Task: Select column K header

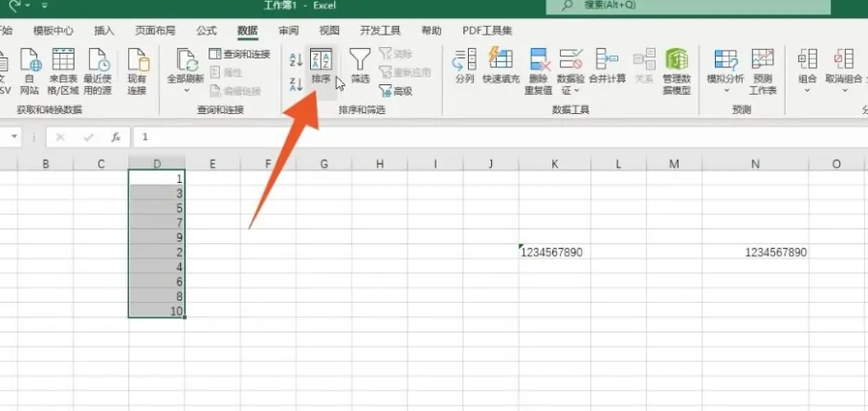Action: click(x=555, y=164)
